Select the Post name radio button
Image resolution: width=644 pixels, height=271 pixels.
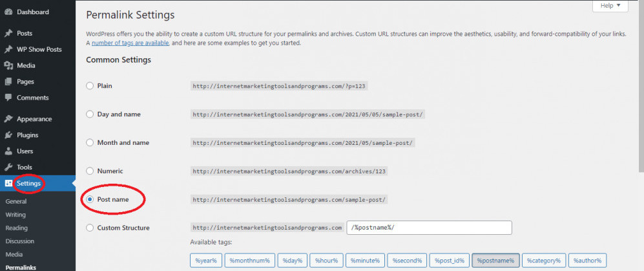(90, 199)
